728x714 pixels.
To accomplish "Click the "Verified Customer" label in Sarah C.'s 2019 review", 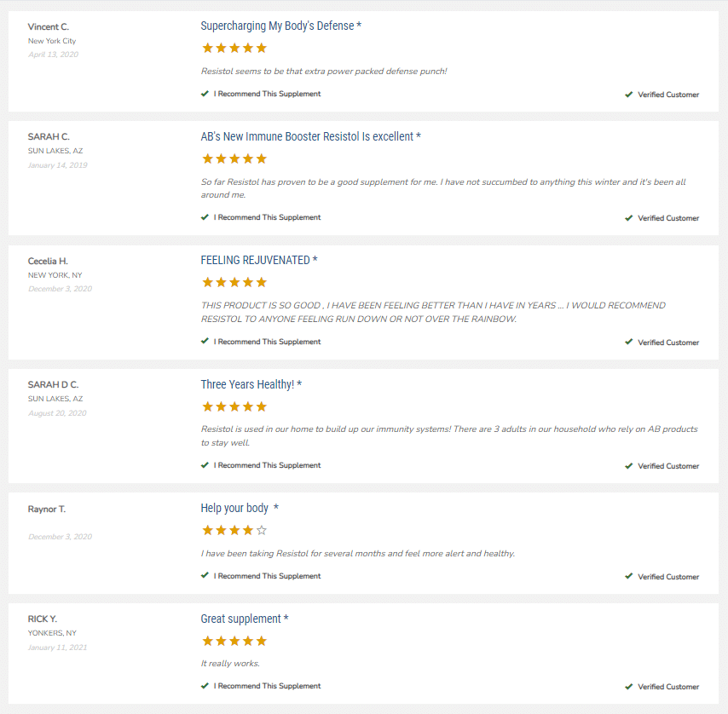I will tap(668, 218).
